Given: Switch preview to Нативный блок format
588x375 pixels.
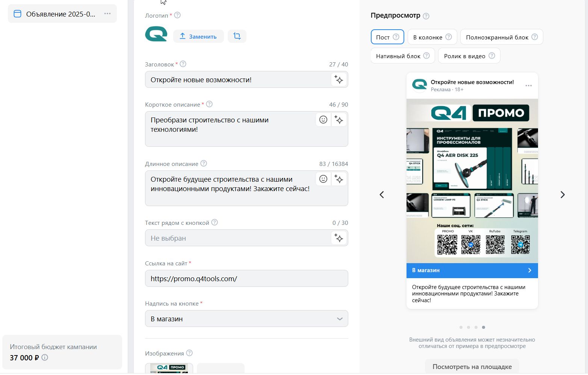Looking at the screenshot, I should [403, 56].
